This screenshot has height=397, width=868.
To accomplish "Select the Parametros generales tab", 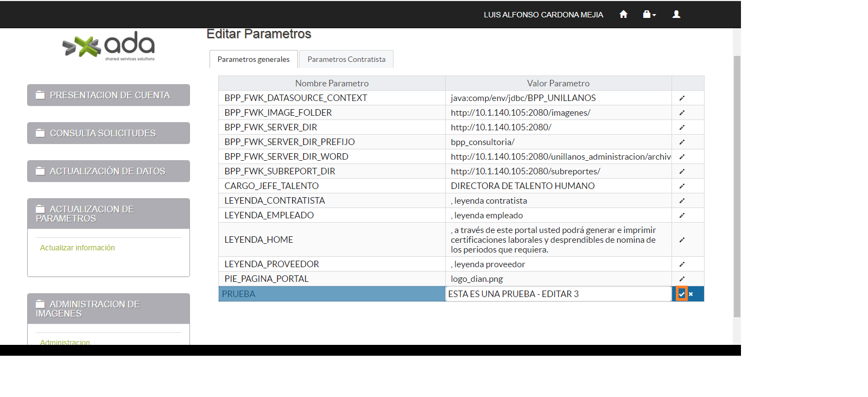I will (254, 59).
